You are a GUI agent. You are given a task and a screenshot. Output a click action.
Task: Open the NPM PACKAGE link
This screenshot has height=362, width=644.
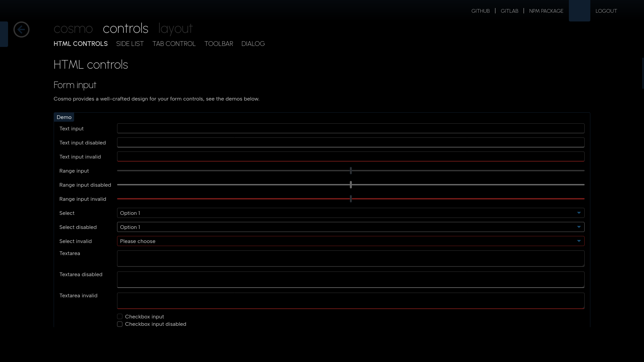pyautogui.click(x=546, y=11)
